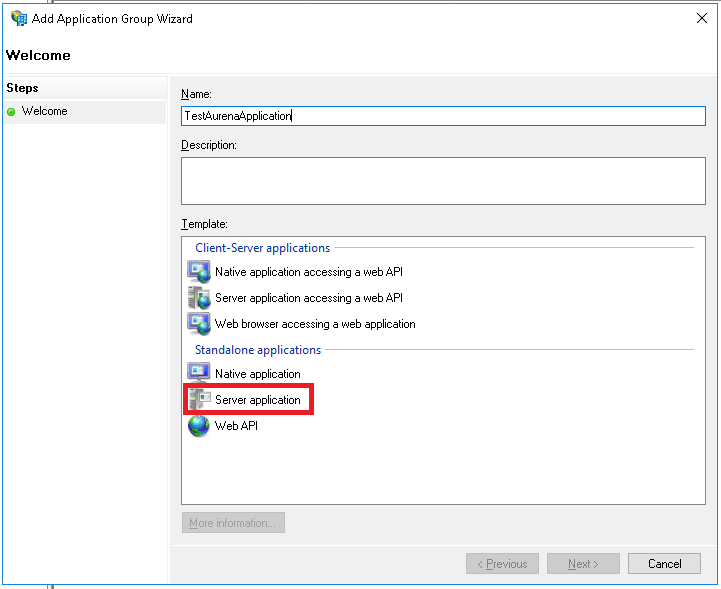This screenshot has height=589, width=721.
Task: Choose the 'Web API' template label
Action: [x=236, y=426]
